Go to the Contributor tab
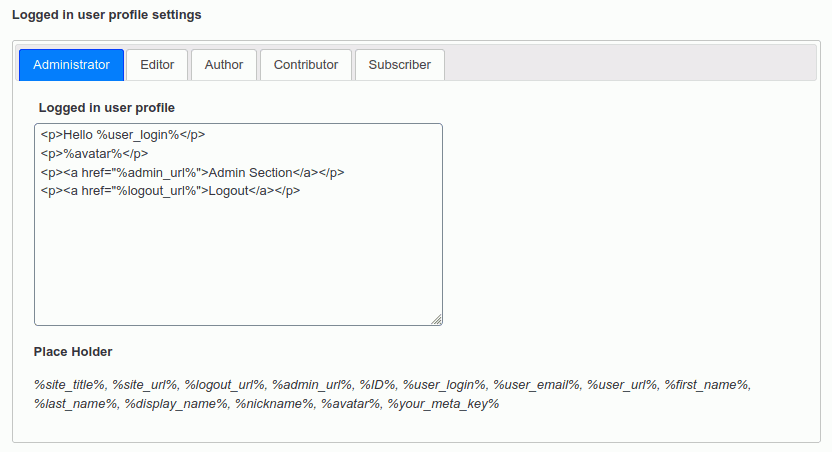Screen dimensions: 832x452 306,65
